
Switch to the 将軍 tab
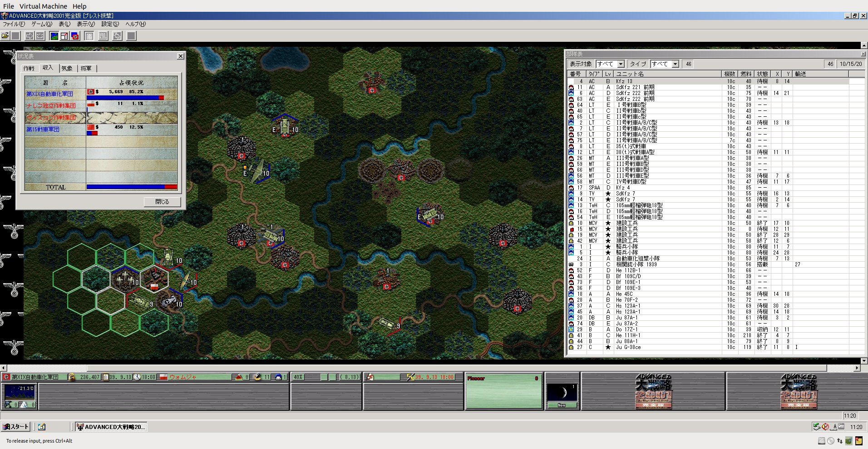tap(86, 69)
